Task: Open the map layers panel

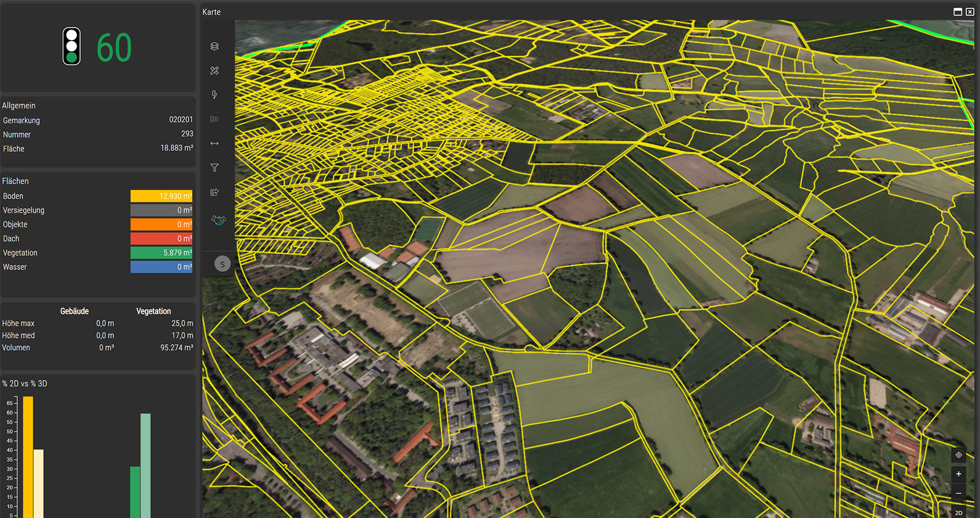Action: click(214, 46)
